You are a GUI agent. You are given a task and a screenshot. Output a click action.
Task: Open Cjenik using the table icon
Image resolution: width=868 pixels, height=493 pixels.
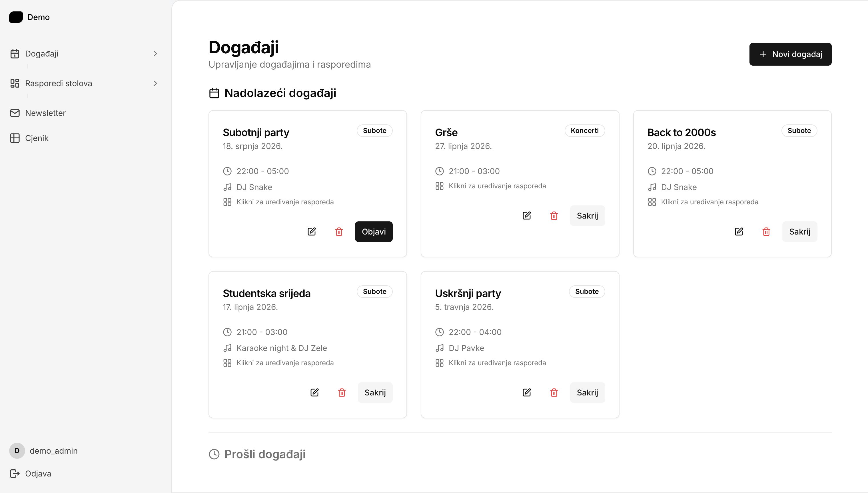click(x=15, y=138)
